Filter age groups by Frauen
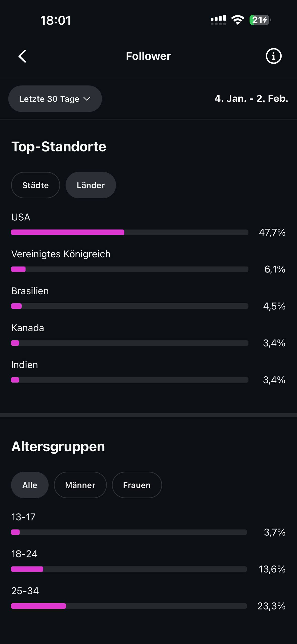The height and width of the screenshot is (644, 297). (x=137, y=485)
